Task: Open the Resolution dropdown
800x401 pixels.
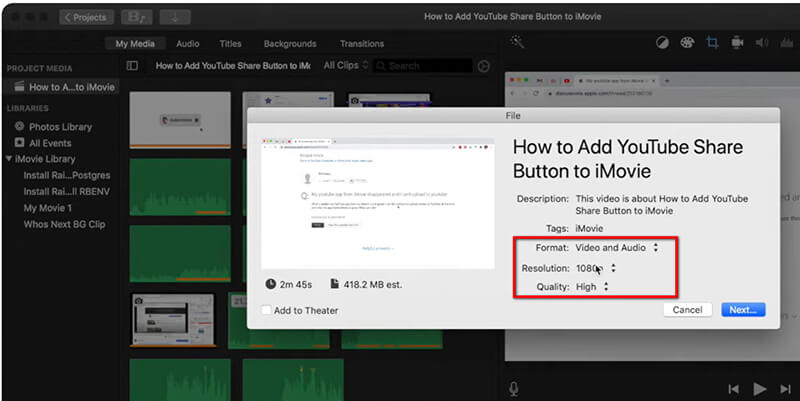Action: click(596, 268)
